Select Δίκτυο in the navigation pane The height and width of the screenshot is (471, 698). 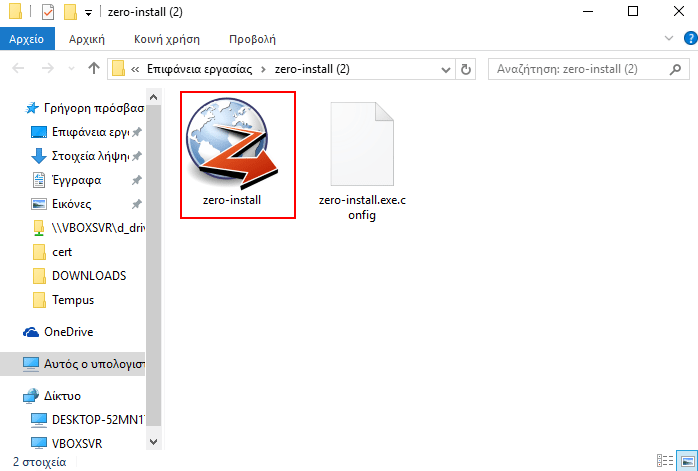click(53, 396)
